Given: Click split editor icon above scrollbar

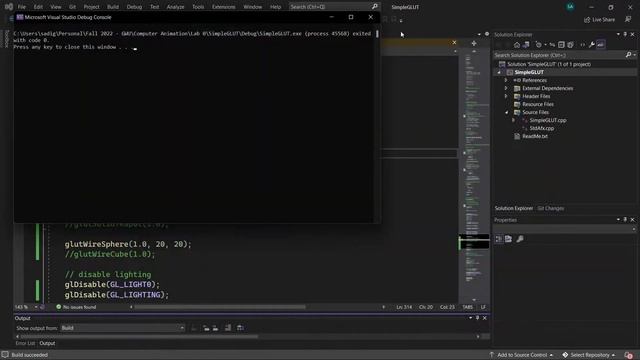Looking at the screenshot, I should pos(474,43).
